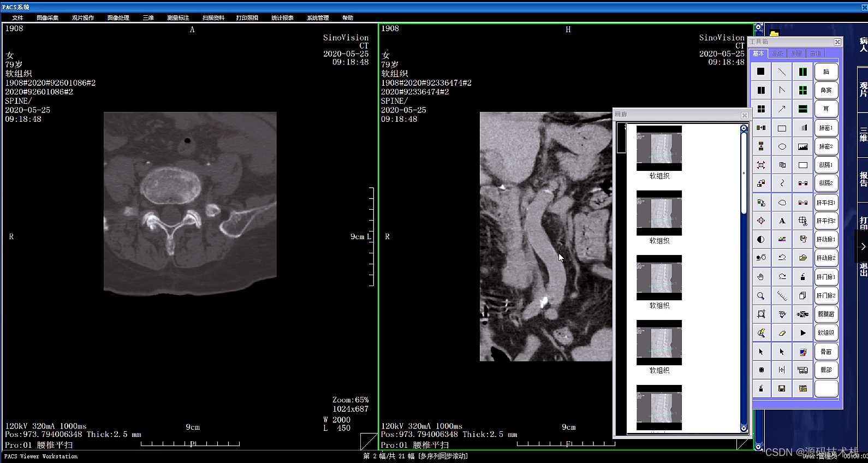Apply the 肝平扫1 window preset

point(826,203)
